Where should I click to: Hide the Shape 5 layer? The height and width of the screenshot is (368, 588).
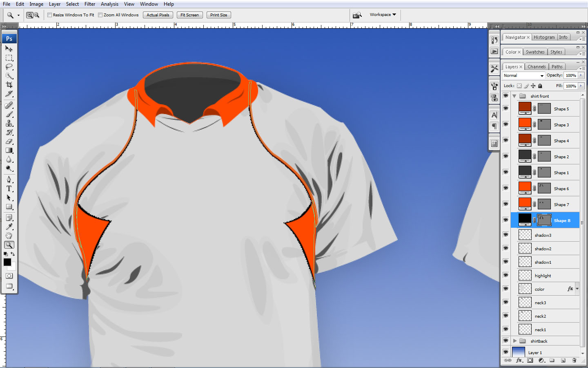pos(506,108)
